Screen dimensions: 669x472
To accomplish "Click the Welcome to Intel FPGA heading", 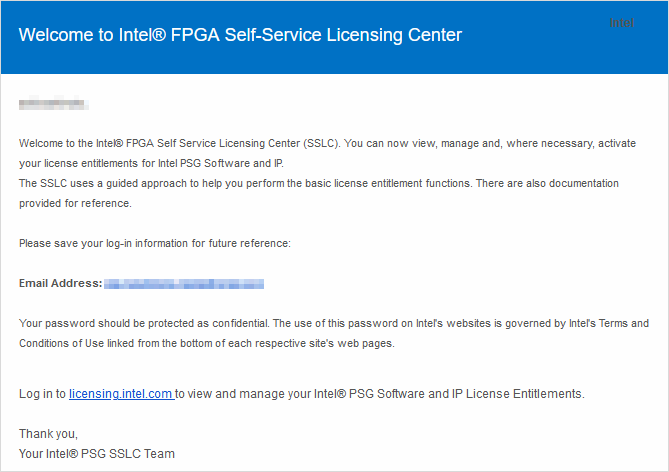I will pos(240,35).
